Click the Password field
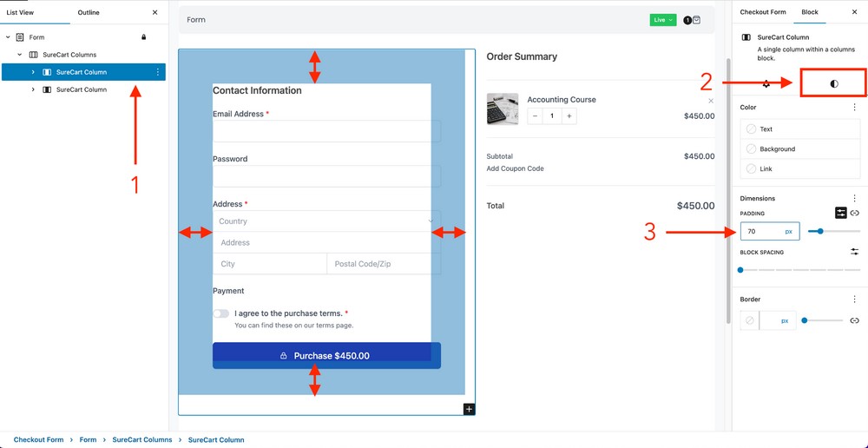 tap(326, 176)
